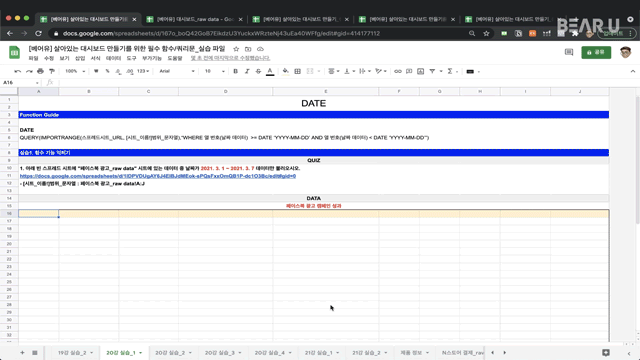
Task: Toggle bold formatting
Action: point(236,71)
